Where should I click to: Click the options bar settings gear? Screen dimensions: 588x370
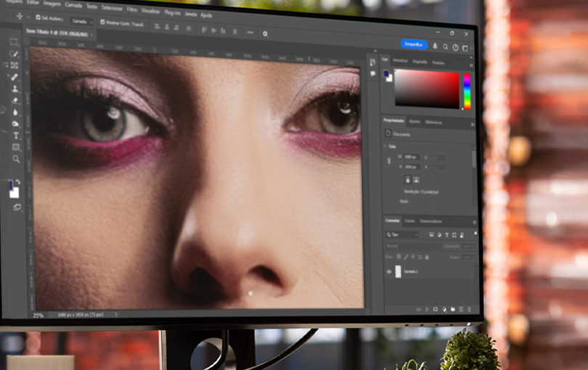tap(265, 33)
